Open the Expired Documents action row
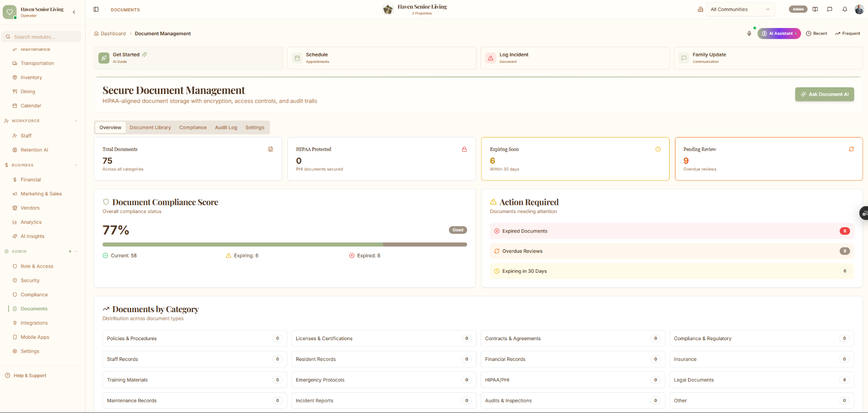This screenshot has width=868, height=413. click(672, 231)
